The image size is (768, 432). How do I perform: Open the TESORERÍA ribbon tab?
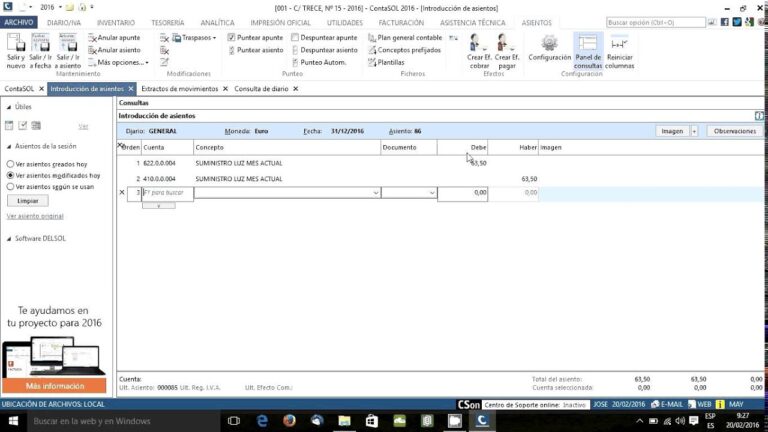[168, 23]
